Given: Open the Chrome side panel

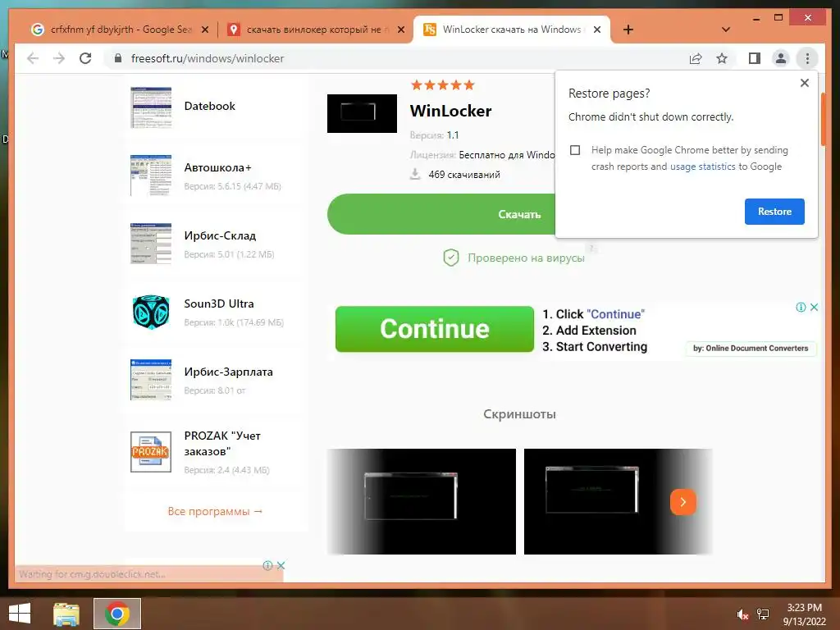Looking at the screenshot, I should point(755,58).
